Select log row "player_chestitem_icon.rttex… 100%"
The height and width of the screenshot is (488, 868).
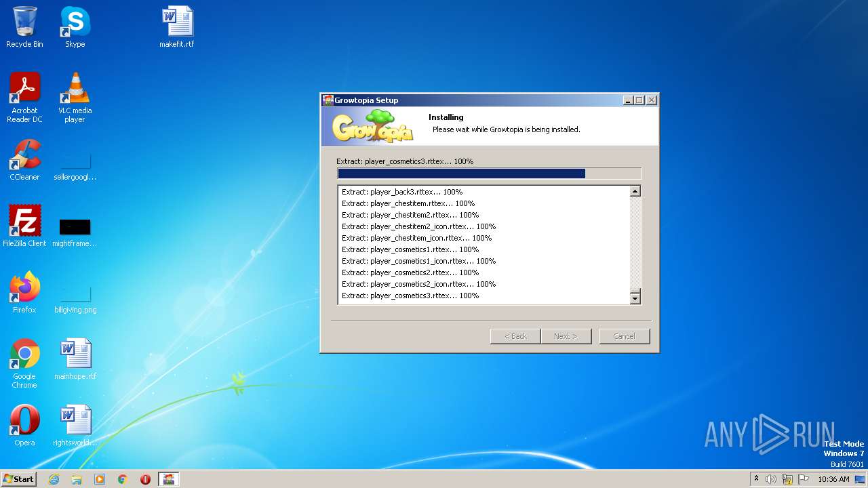(x=416, y=238)
